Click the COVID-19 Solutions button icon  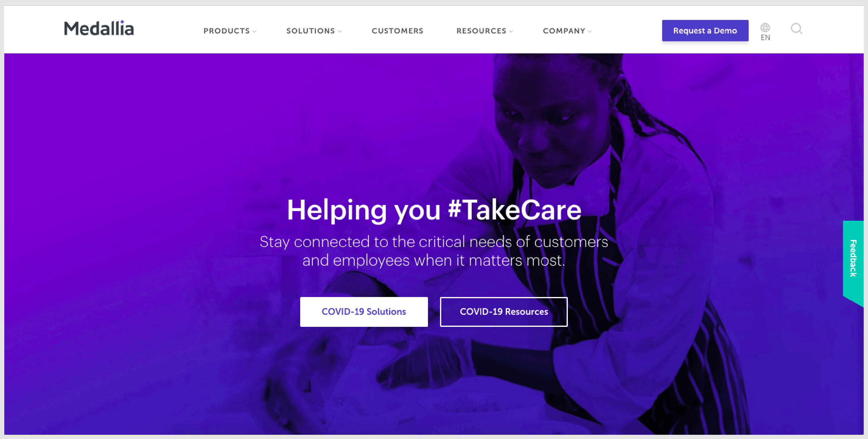click(x=364, y=312)
